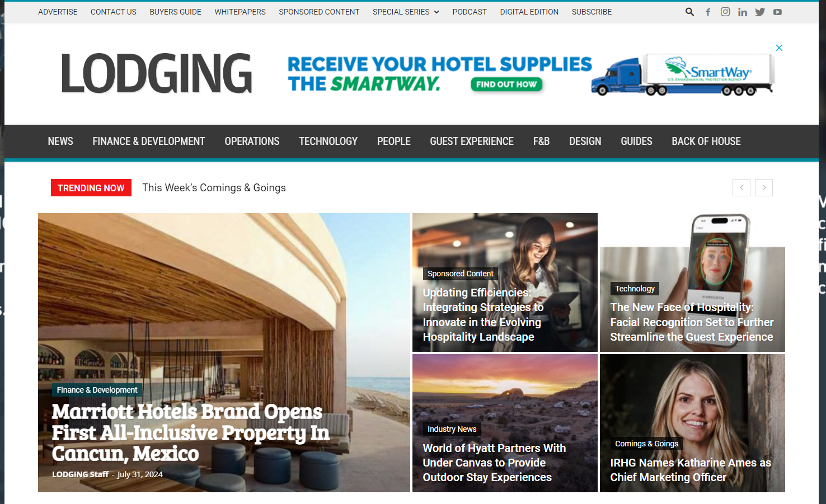Open the LinkedIn icon link

pos(743,12)
